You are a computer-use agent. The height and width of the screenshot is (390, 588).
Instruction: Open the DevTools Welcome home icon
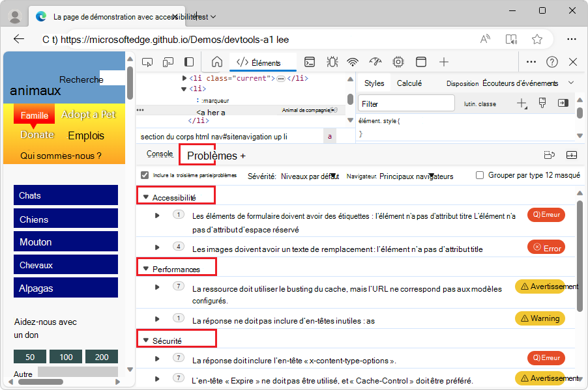pyautogui.click(x=216, y=62)
